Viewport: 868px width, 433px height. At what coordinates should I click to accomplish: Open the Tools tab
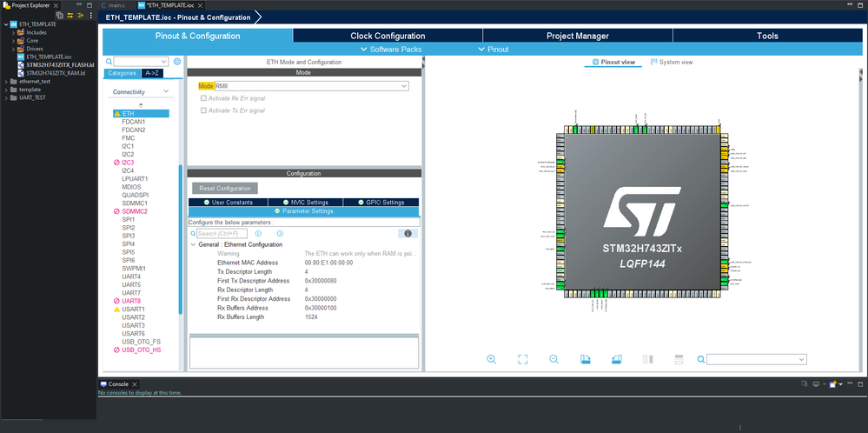click(768, 36)
